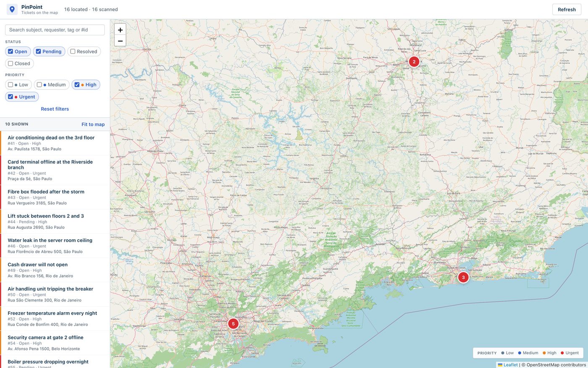Click the Refresh button

point(567,9)
